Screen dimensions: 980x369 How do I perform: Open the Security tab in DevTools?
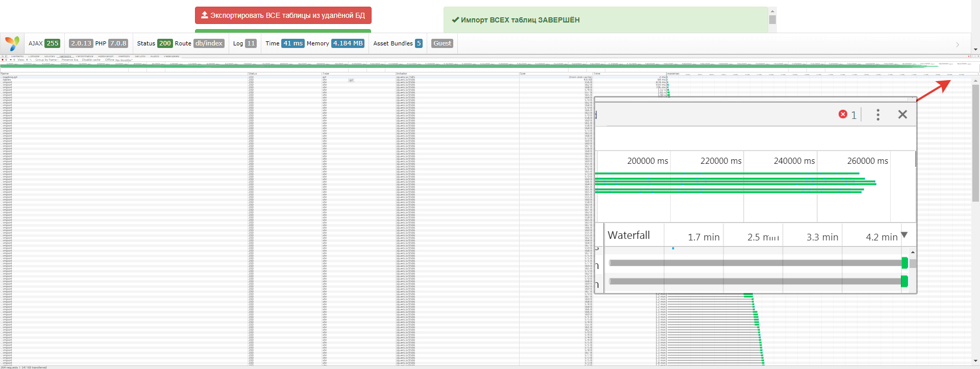pyautogui.click(x=140, y=56)
